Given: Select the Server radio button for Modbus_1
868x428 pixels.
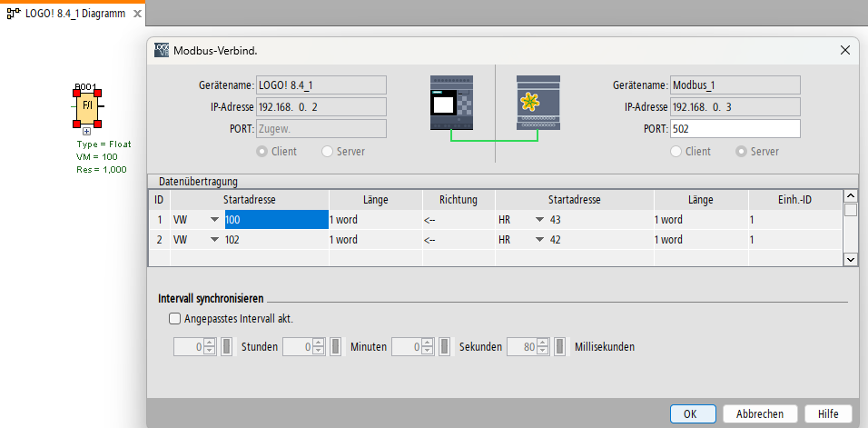Looking at the screenshot, I should pyautogui.click(x=741, y=152).
